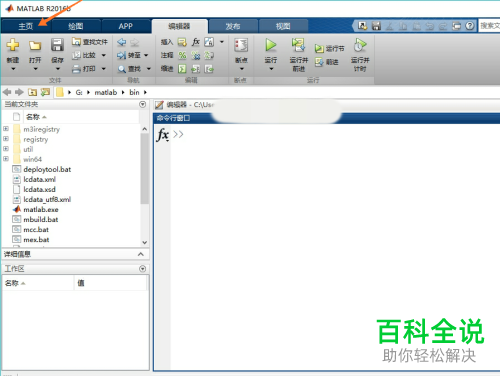
Task: Open the dropdown arrow under New (新建)
Action: click(x=13, y=69)
